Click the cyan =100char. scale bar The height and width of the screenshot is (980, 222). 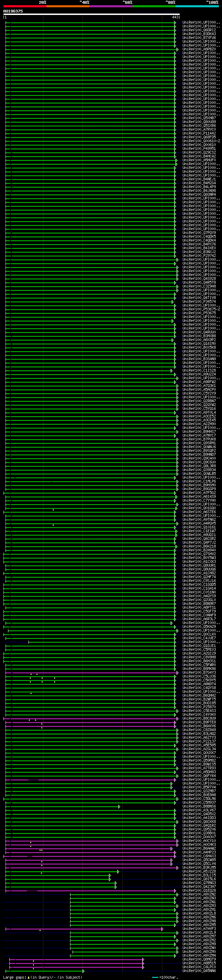[155, 977]
